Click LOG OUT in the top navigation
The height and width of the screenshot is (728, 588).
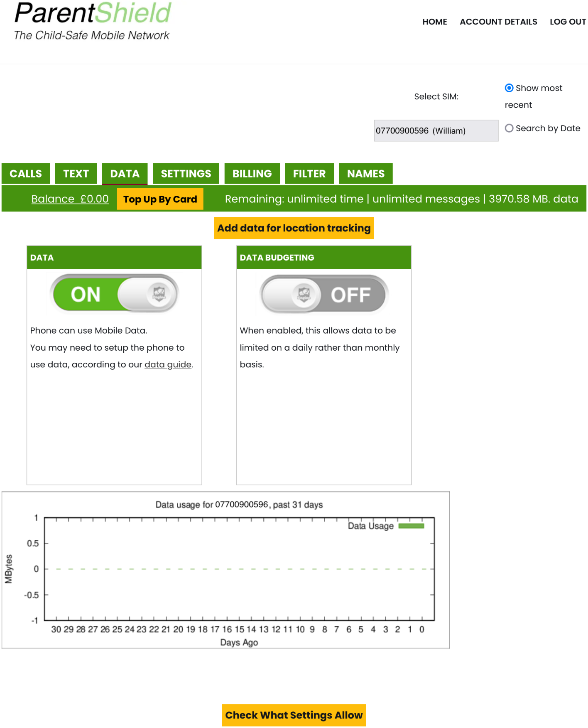point(568,22)
